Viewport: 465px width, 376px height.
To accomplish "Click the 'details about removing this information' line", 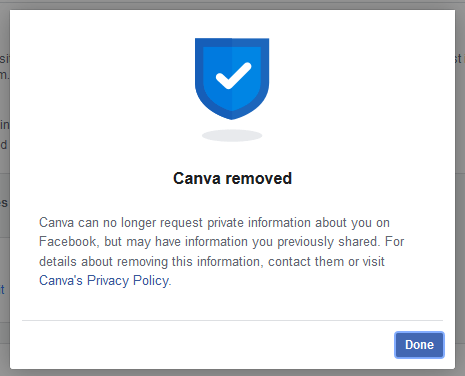I will [x=149, y=261].
